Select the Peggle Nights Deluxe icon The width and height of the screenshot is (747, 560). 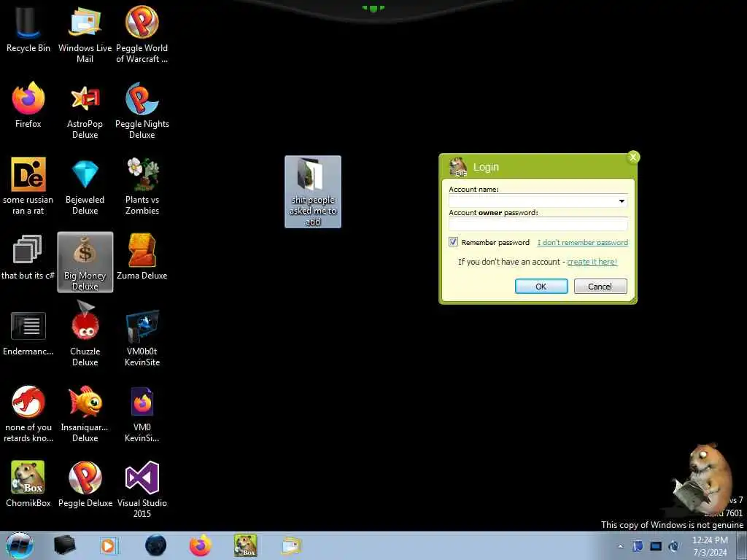point(142,111)
